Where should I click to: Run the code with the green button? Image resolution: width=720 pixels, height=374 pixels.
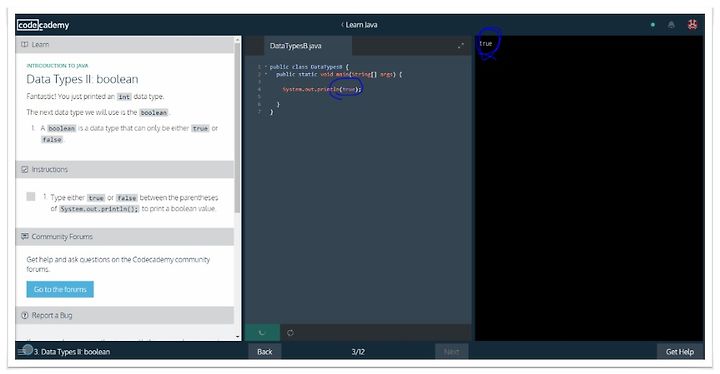(262, 333)
